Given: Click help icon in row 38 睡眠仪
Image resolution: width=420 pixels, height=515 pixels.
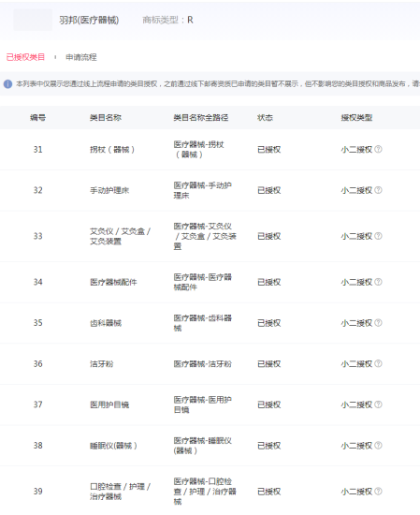Looking at the screenshot, I should click(378, 446).
